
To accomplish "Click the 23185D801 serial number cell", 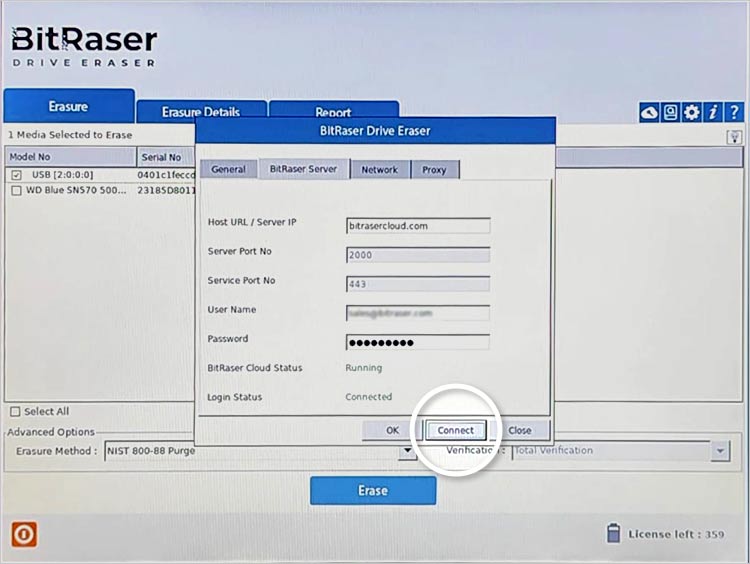I will point(166,190).
